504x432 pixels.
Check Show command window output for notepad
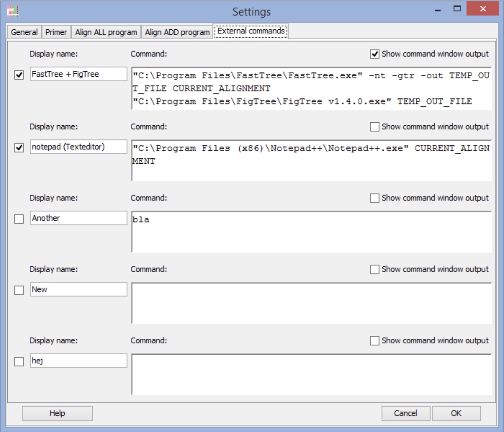coord(375,127)
